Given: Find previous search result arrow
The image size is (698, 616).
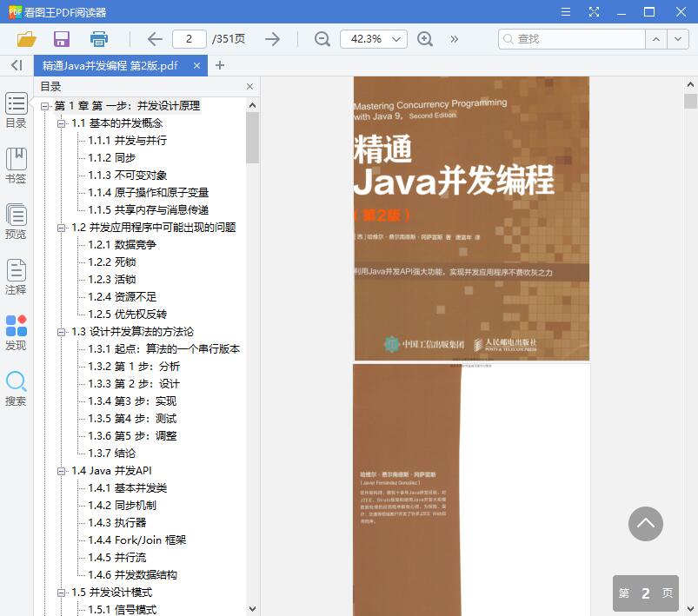Looking at the screenshot, I should (x=656, y=39).
